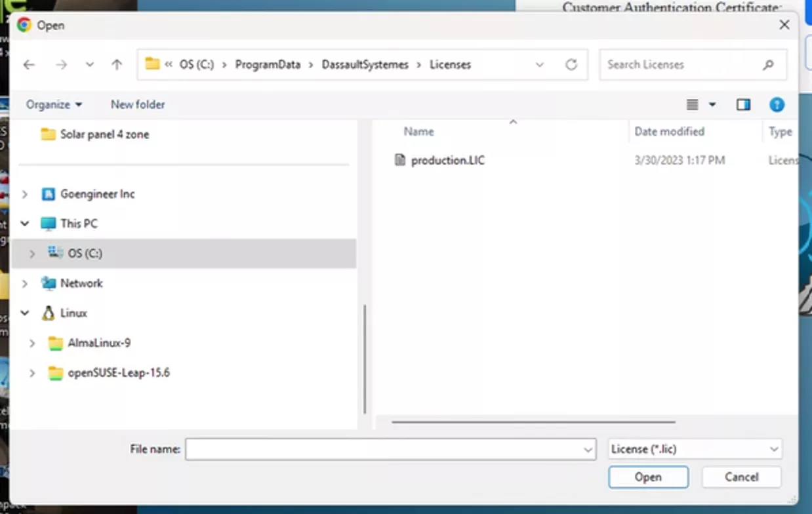
Task: Navigate up one folder level
Action: pos(117,65)
